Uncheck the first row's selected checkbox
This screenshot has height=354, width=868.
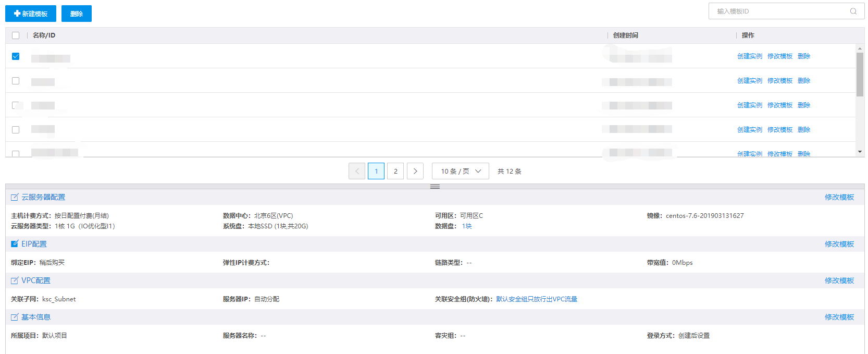16,56
